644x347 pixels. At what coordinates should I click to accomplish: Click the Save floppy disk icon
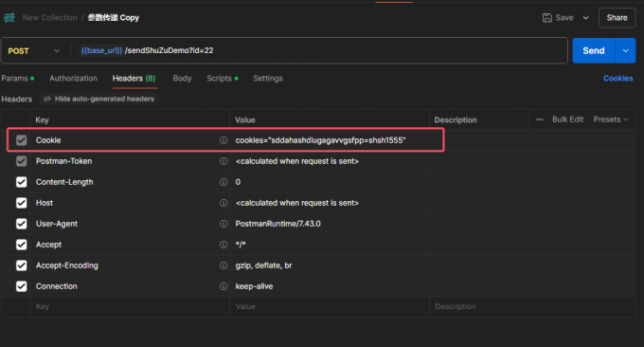pos(547,18)
